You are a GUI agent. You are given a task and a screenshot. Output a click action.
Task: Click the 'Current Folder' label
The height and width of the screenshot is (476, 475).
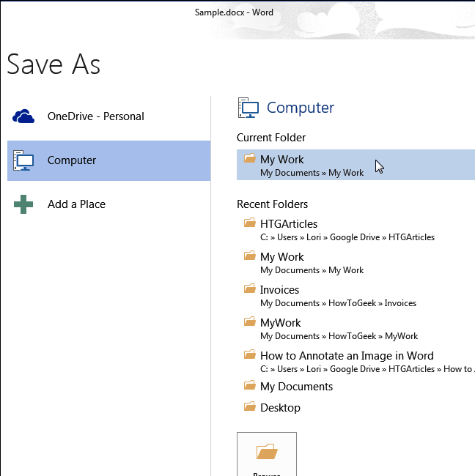(x=271, y=138)
